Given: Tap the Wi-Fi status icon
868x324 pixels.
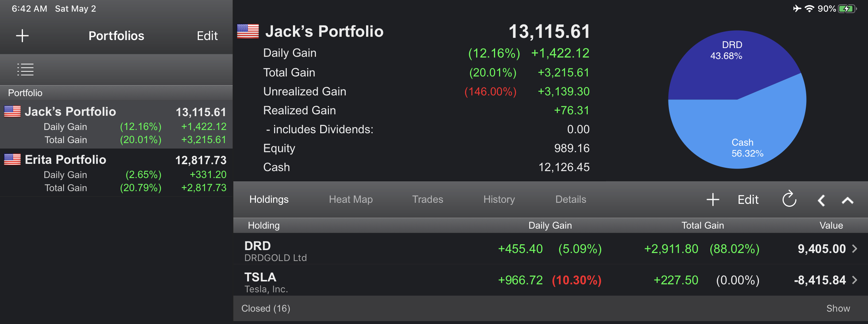Looking at the screenshot, I should pyautogui.click(x=809, y=9).
